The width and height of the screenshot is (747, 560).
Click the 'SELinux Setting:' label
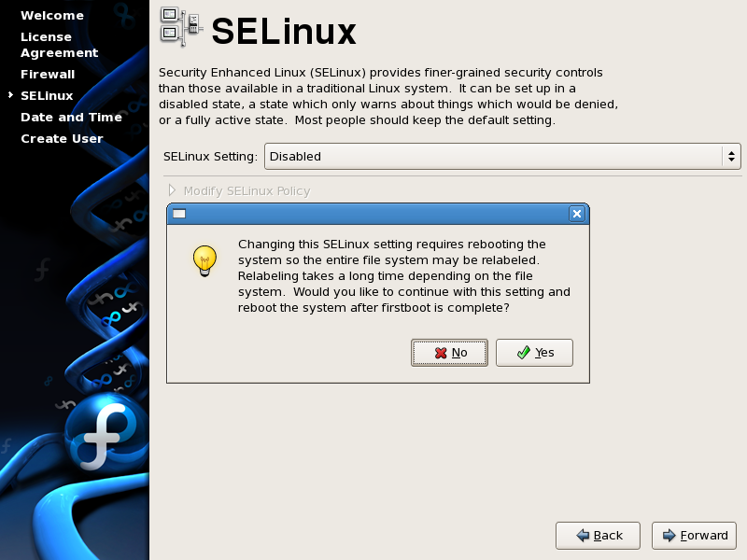(210, 156)
